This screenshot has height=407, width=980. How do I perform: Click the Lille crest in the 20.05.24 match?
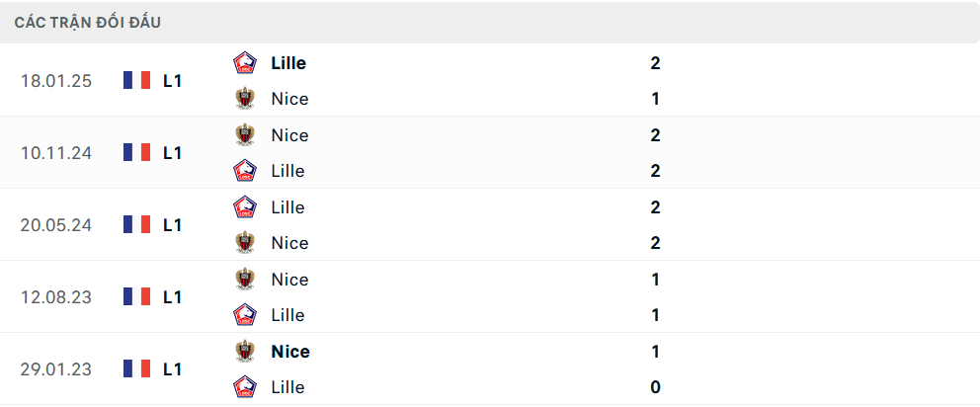tap(244, 207)
